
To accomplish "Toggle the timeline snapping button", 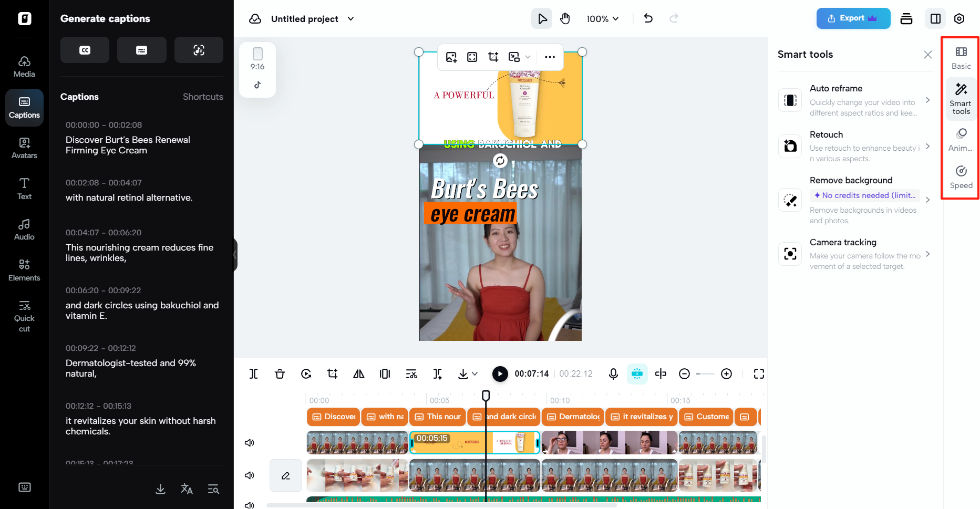I will tap(637, 373).
